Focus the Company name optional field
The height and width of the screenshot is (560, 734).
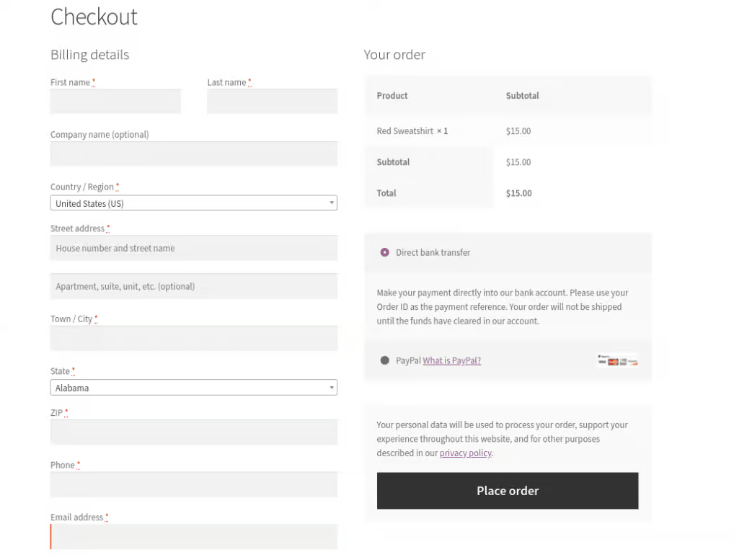193,154
